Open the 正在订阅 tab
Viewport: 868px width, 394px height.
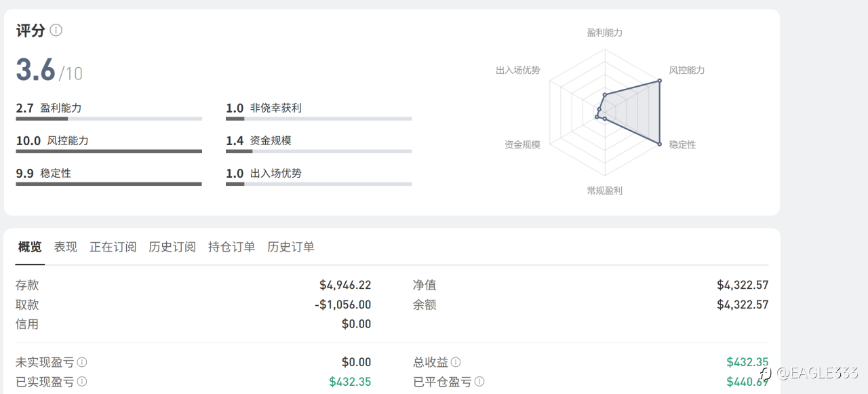(x=113, y=247)
